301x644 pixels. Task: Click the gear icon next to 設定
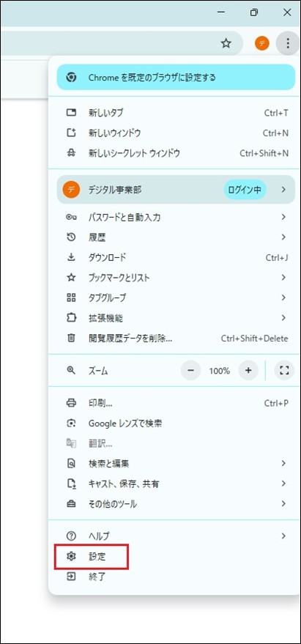(71, 557)
